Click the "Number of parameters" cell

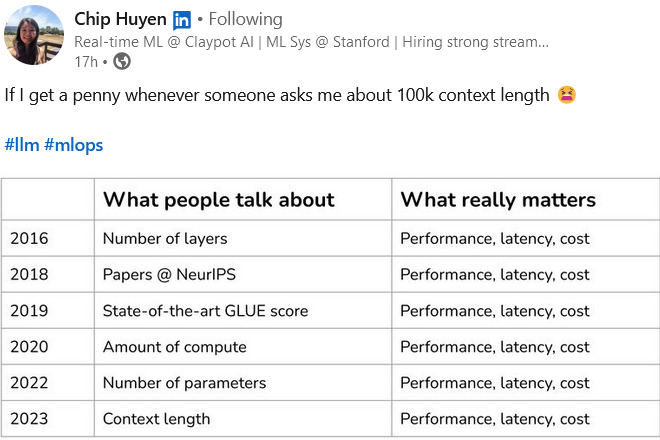pos(184,383)
